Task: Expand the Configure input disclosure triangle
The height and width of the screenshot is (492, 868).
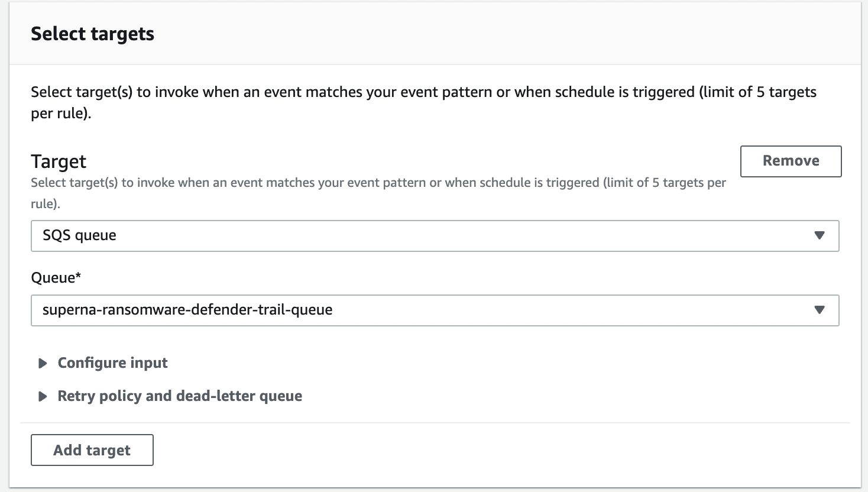Action: 43,363
